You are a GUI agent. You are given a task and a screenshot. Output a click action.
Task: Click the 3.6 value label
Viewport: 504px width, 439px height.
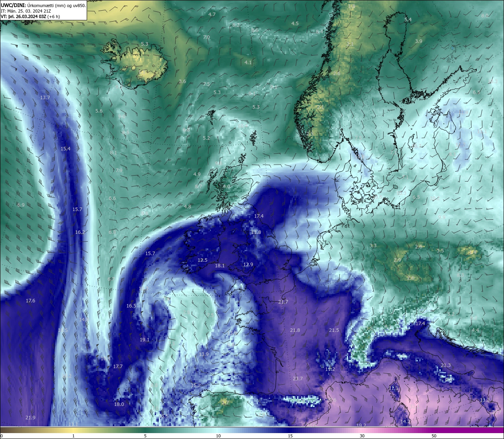pos(182,81)
